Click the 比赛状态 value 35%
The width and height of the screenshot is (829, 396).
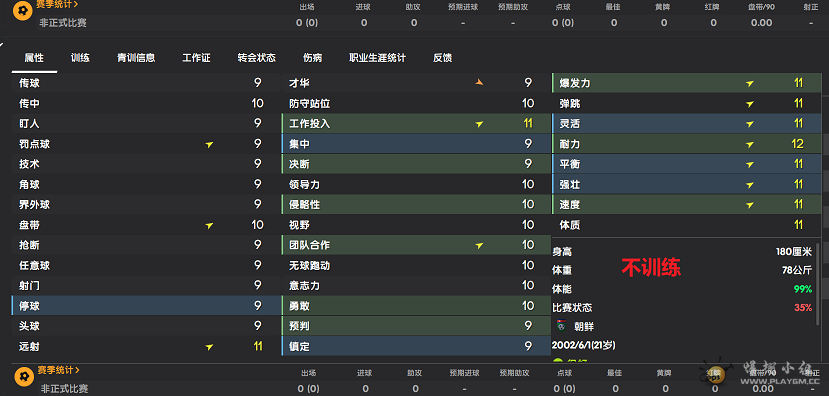coord(803,308)
